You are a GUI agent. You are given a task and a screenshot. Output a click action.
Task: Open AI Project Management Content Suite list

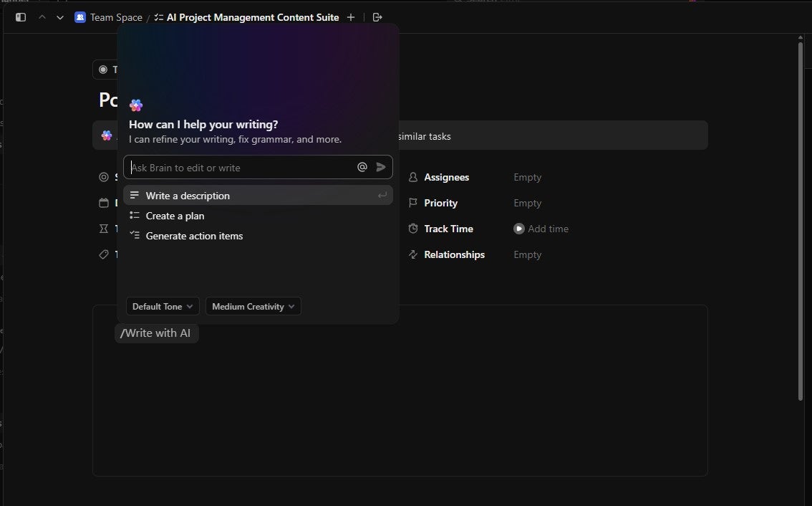(252, 17)
